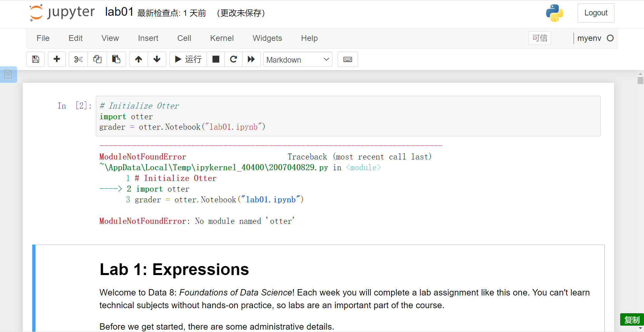Insert cell below with plus icon
Screen dimensions: 644x332
coord(57,59)
